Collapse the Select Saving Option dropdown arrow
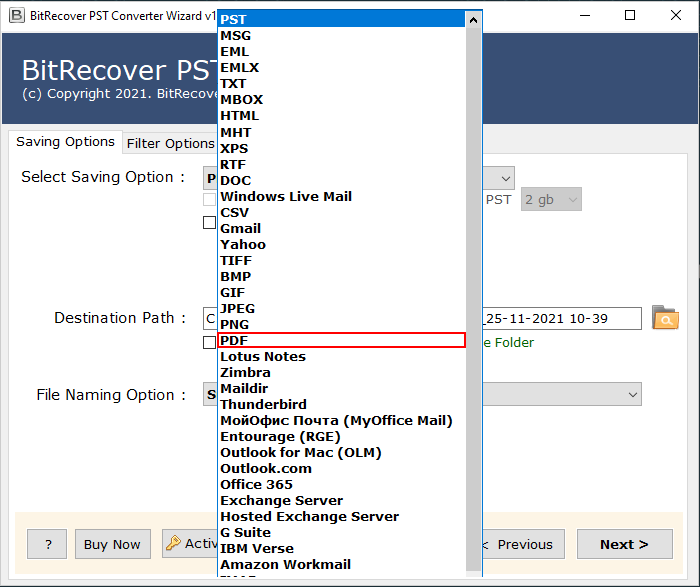The image size is (700, 587). (x=505, y=178)
